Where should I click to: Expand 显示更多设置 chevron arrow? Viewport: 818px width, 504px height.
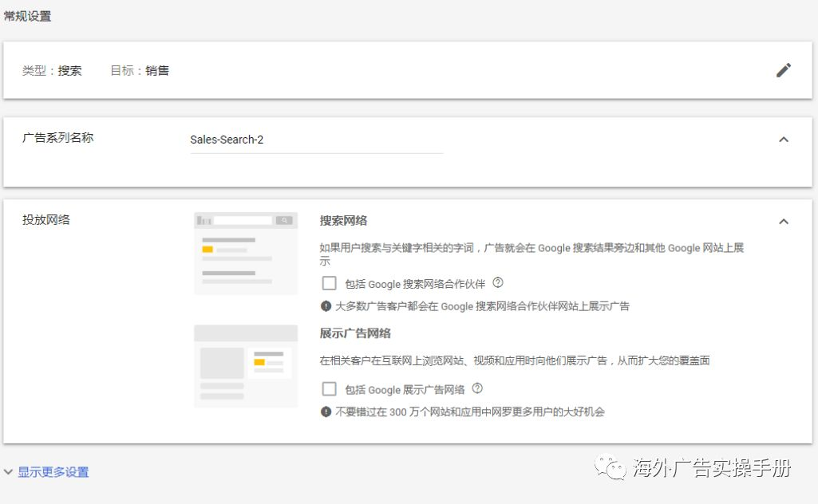[x=8, y=471]
